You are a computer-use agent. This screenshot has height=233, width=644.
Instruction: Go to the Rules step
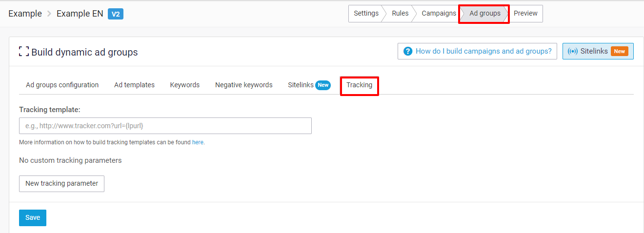[x=400, y=14]
